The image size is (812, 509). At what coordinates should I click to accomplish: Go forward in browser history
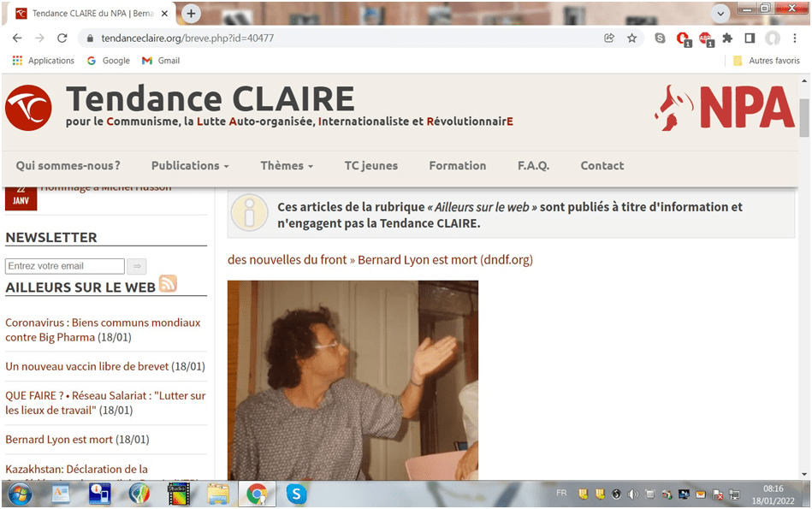click(x=39, y=38)
